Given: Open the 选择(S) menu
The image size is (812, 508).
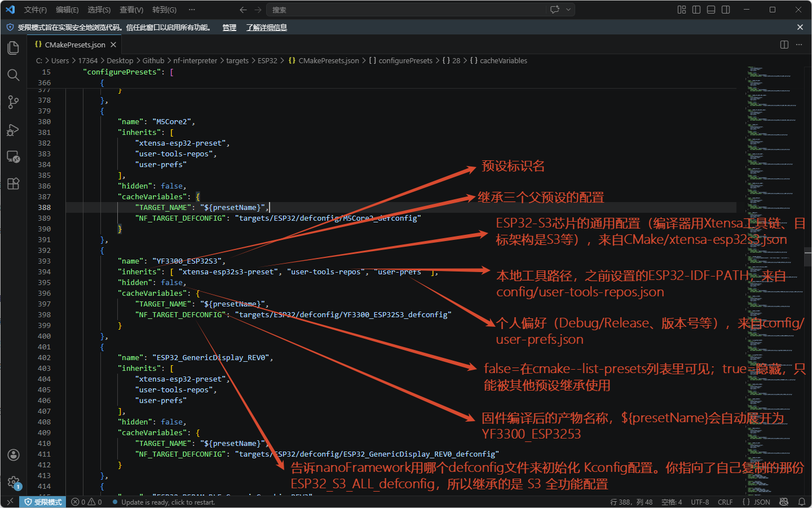Looking at the screenshot, I should tap(99, 10).
